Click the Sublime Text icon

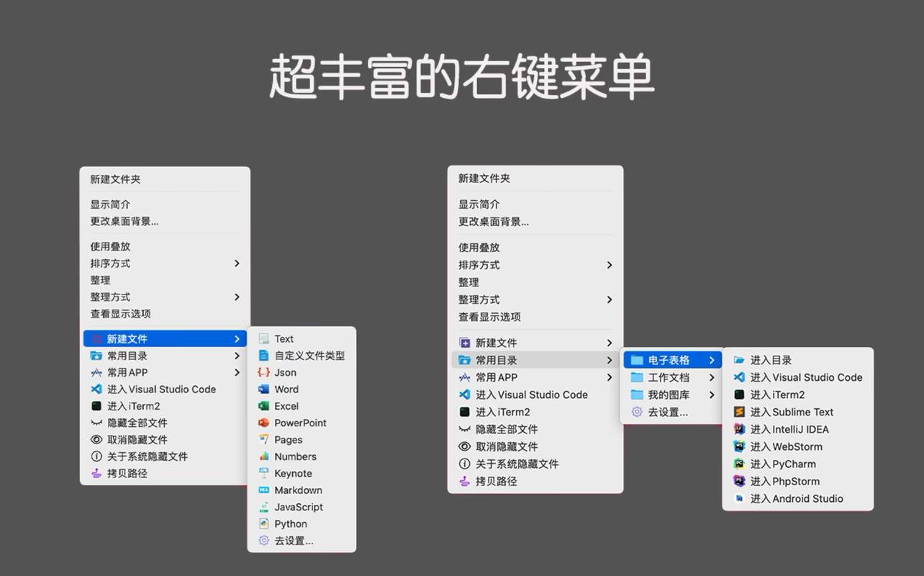click(x=737, y=412)
